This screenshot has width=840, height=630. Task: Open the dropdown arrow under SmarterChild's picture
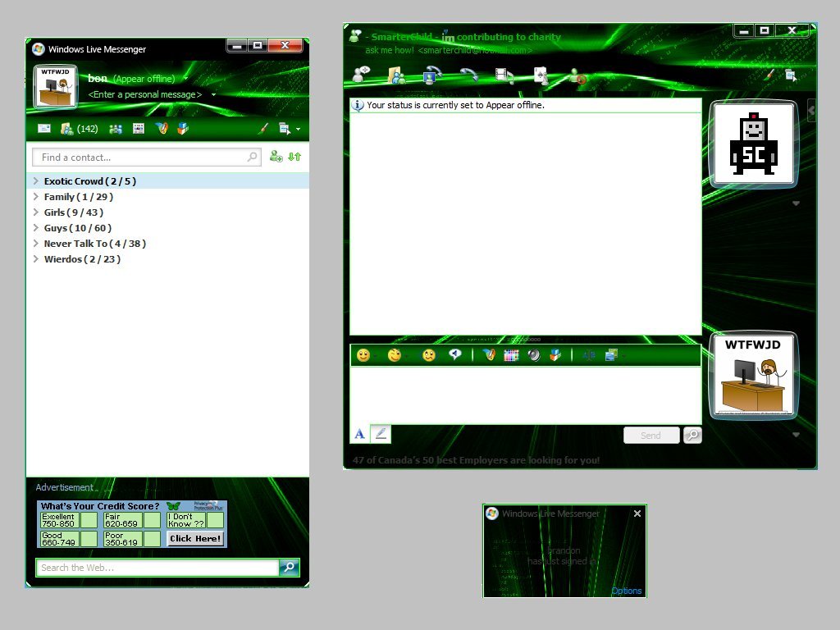(796, 203)
